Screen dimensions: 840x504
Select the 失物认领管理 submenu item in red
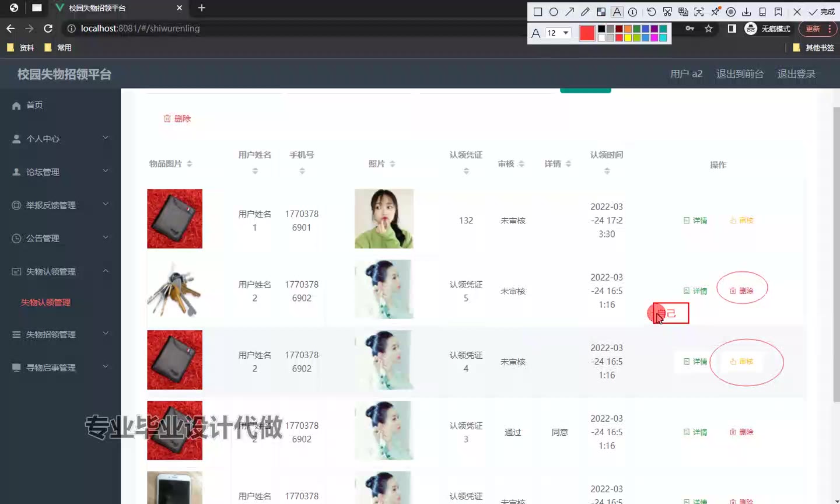coord(45,302)
